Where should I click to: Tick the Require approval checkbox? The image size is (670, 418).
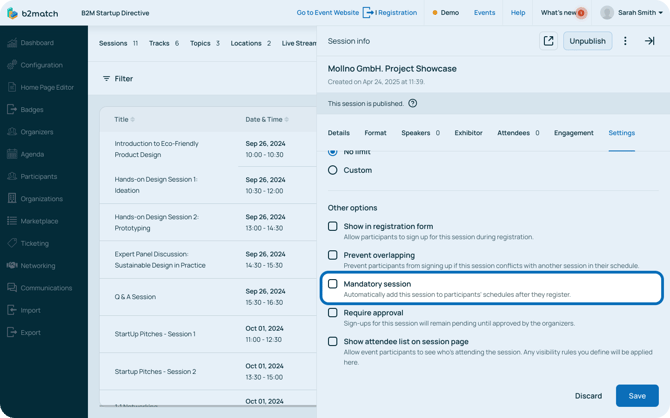coord(333,313)
